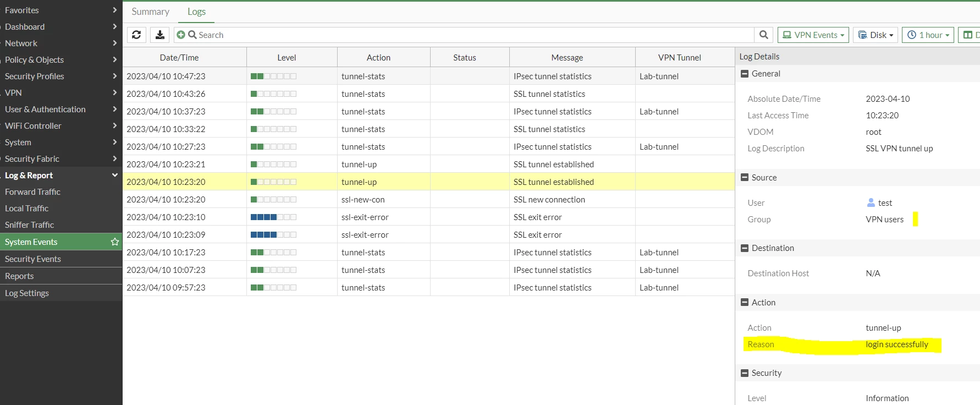Open Log Settings page
The height and width of the screenshot is (405, 980).
(61, 293)
